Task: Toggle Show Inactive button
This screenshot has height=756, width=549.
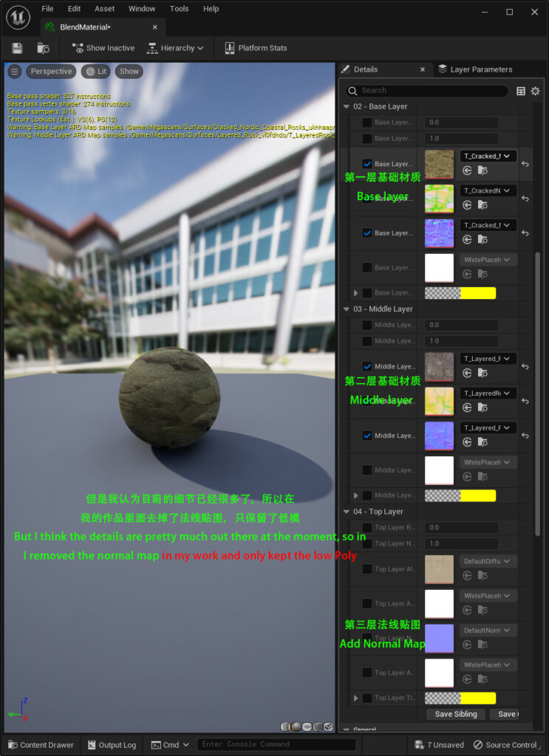Action: tap(103, 48)
